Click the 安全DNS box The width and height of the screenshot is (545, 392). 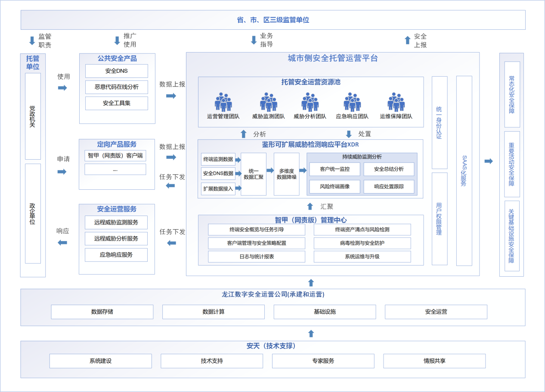coord(116,71)
